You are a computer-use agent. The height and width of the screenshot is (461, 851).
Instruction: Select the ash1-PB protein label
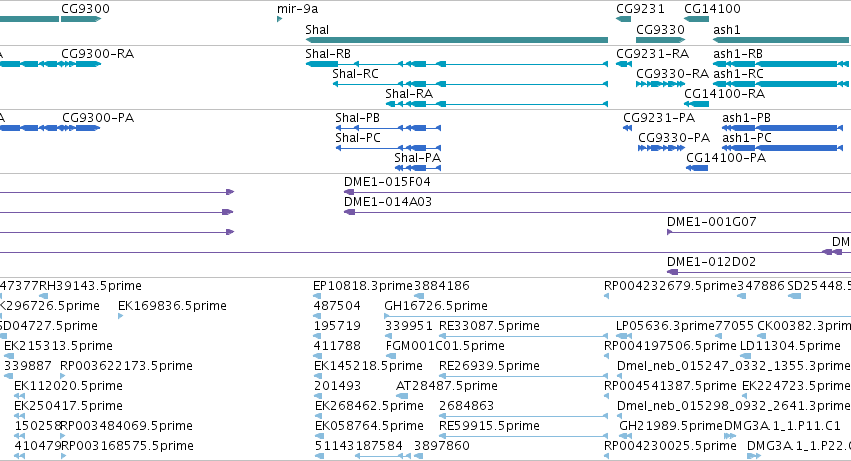pos(746,118)
